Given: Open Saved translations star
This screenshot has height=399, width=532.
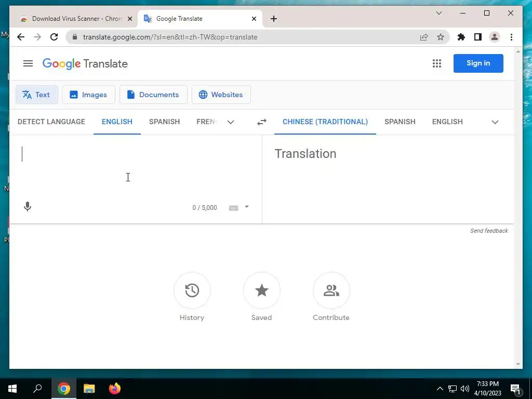Looking at the screenshot, I should 262,290.
